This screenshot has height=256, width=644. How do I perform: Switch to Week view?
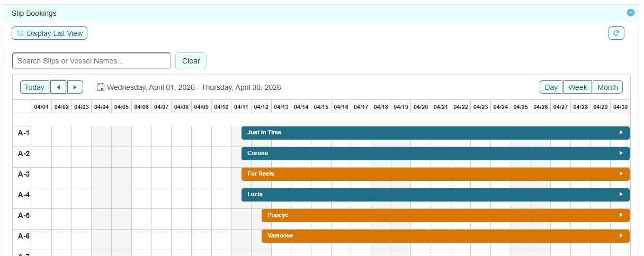[x=578, y=87]
